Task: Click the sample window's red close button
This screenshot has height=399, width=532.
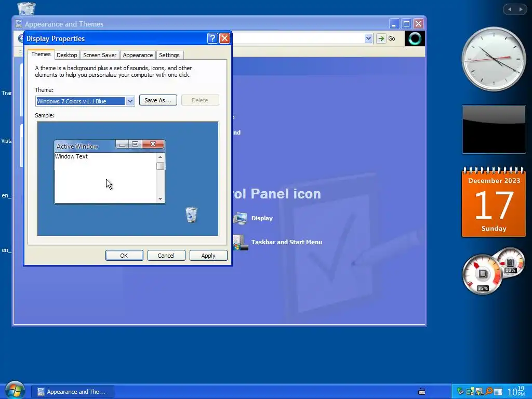Action: (153, 144)
